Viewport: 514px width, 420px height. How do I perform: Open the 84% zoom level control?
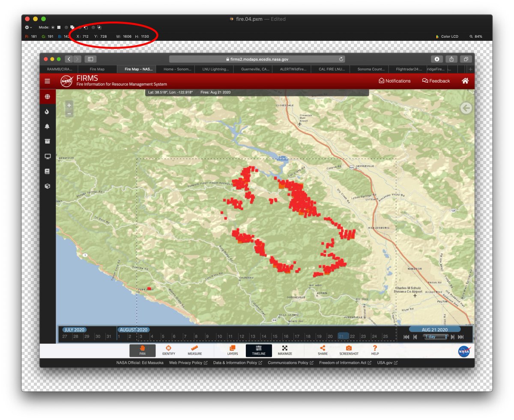[476, 36]
